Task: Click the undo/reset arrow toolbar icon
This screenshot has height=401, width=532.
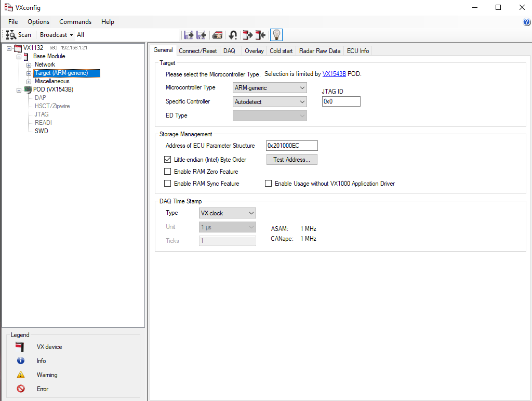Action: (x=233, y=35)
